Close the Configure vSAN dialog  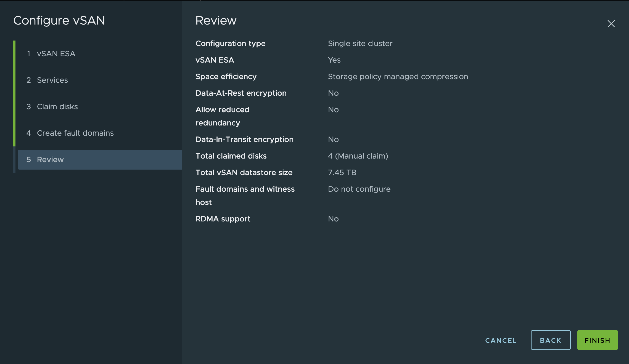pyautogui.click(x=611, y=24)
